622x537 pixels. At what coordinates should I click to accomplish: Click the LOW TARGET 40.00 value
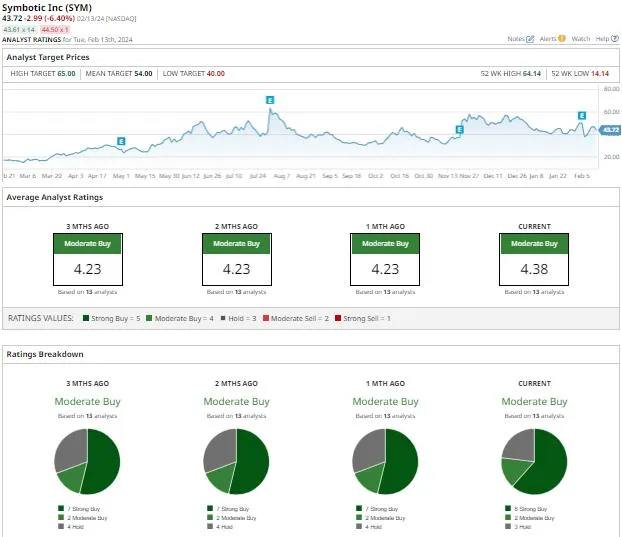pos(216,74)
